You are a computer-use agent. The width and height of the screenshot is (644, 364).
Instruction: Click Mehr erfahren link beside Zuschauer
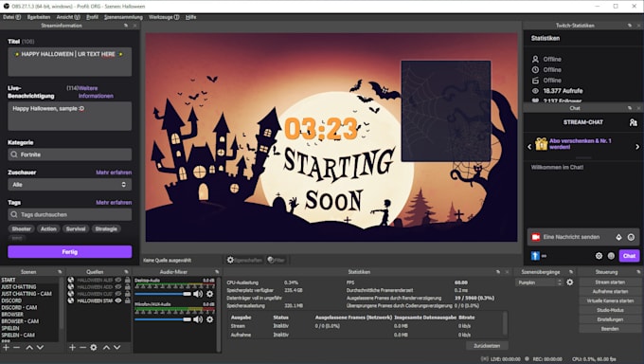(x=114, y=173)
